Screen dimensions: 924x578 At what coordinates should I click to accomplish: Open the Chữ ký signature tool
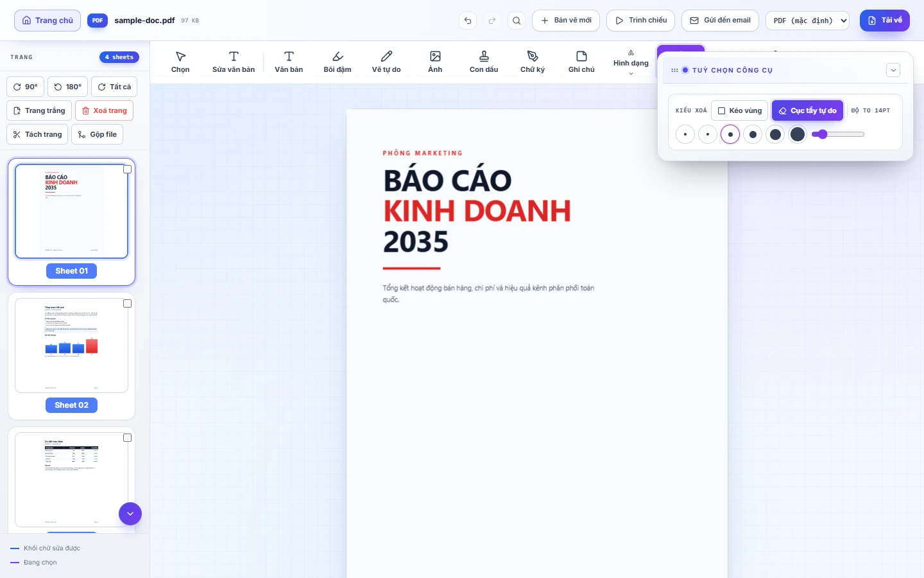(x=533, y=62)
